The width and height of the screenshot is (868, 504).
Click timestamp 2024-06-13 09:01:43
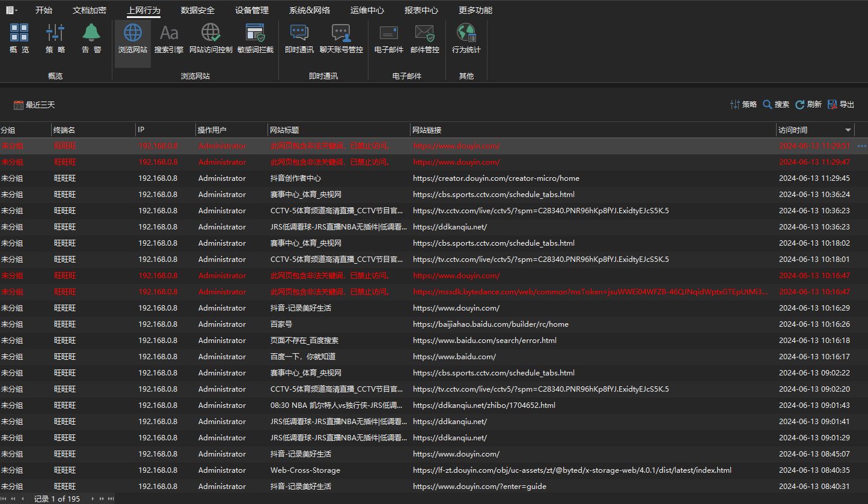pyautogui.click(x=815, y=405)
